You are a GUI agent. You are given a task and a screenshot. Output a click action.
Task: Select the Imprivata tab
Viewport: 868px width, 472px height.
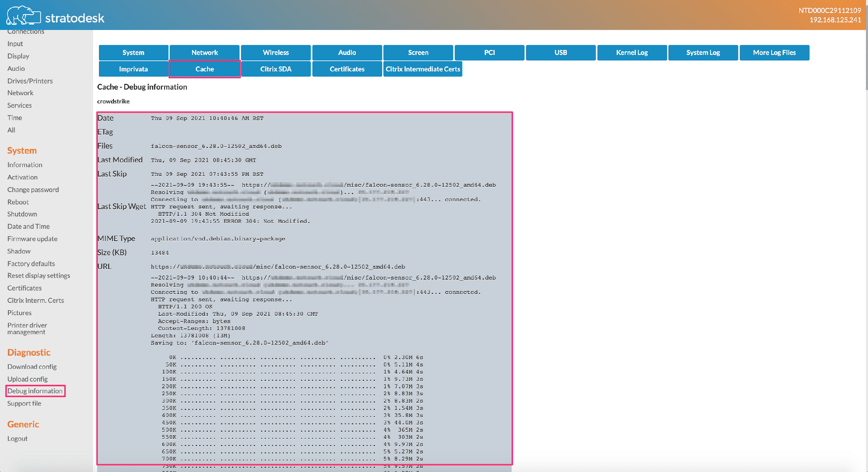(133, 69)
